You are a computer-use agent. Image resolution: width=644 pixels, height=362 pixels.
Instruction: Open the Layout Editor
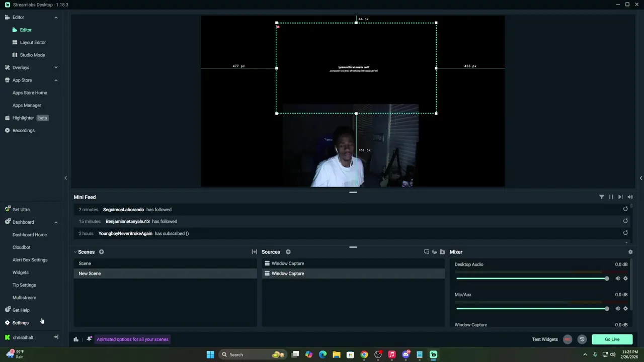tap(33, 42)
